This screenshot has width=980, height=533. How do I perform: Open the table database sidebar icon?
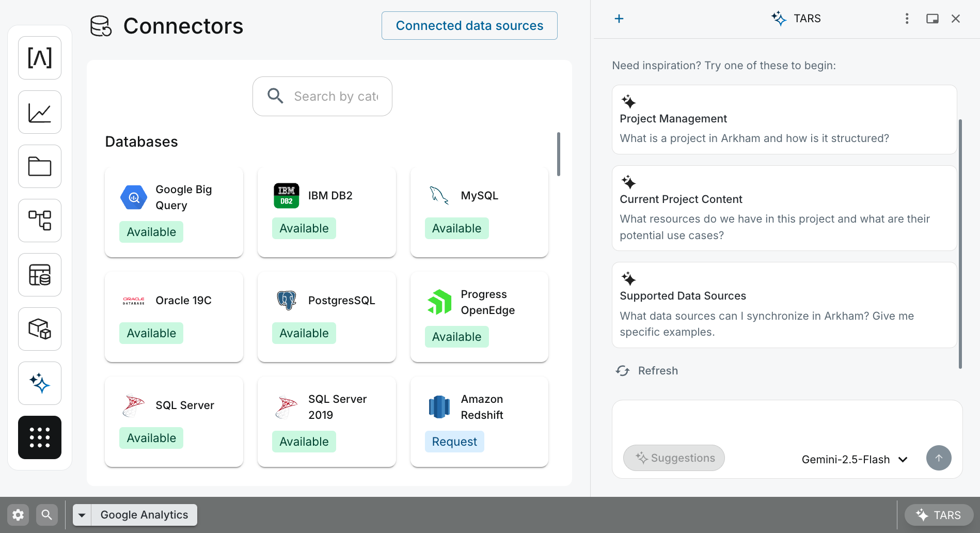click(x=40, y=275)
